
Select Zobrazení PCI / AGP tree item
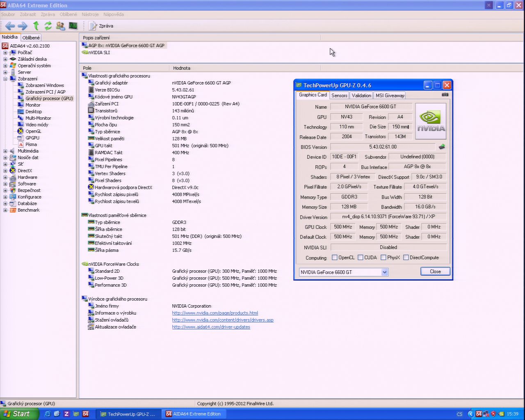tap(45, 92)
